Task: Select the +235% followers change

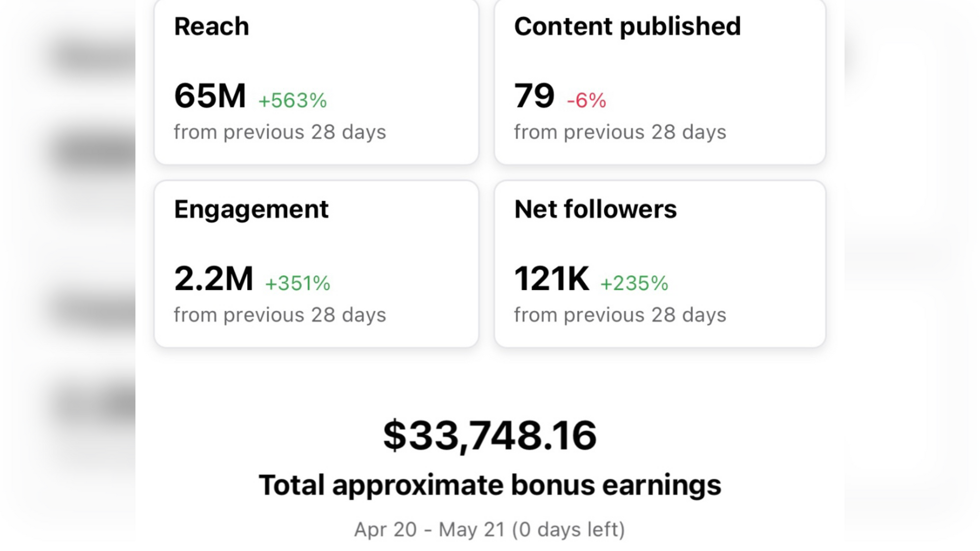Action: (634, 283)
